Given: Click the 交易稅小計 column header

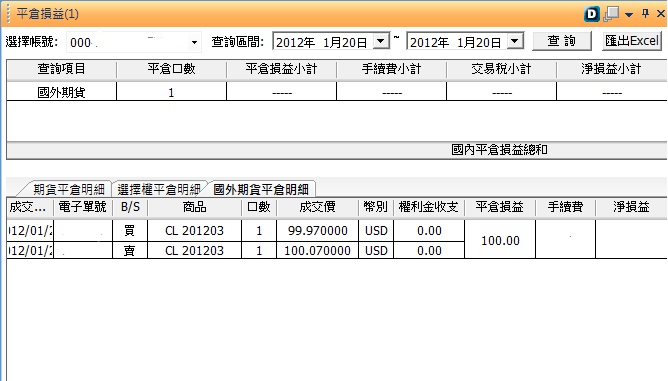Looking at the screenshot, I should click(x=501, y=69).
